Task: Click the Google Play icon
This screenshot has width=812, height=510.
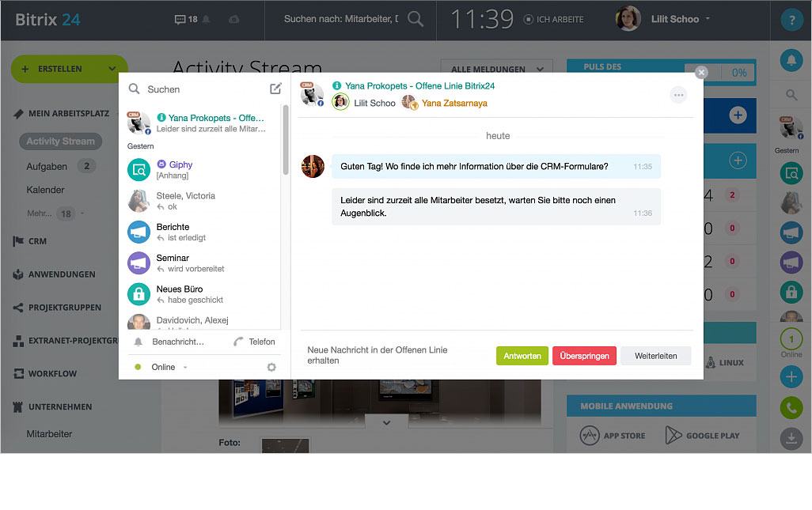Action: (x=674, y=436)
